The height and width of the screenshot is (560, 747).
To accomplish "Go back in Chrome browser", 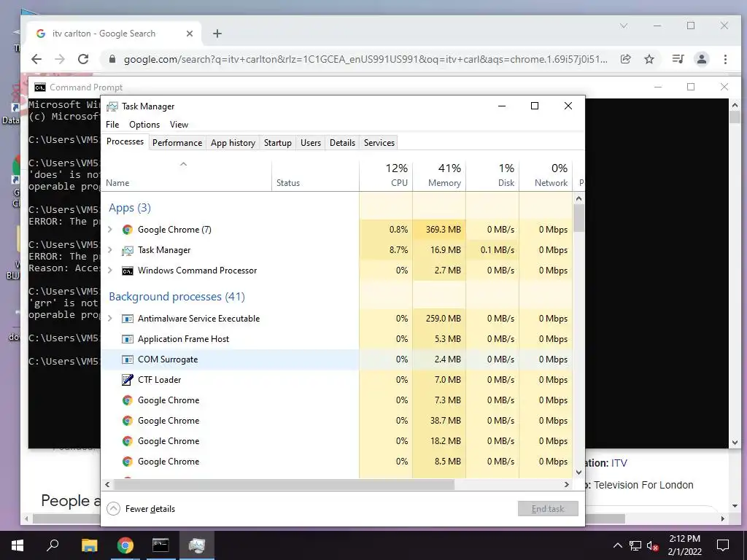I will pos(36,59).
